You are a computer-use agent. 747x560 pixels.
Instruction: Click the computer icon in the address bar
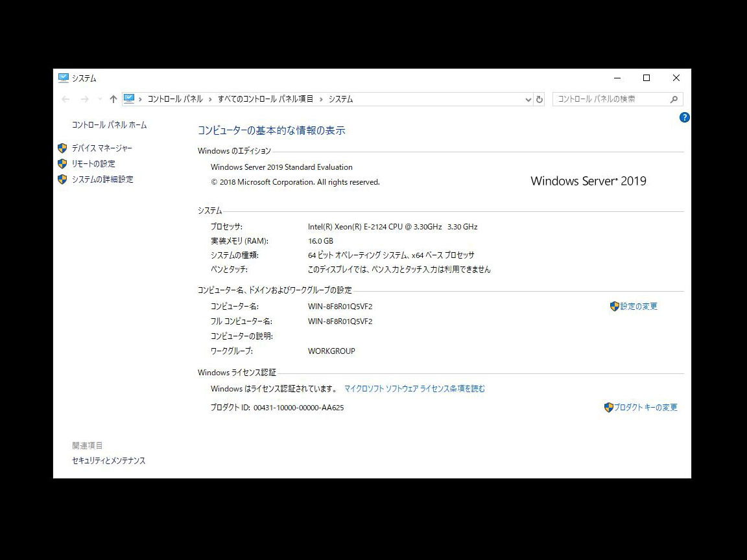coord(129,99)
